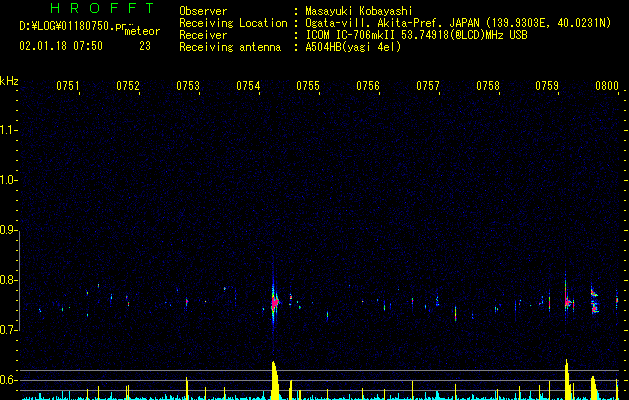Click the tallest yellow intensity peak after 0754

pyautogui.click(x=275, y=380)
